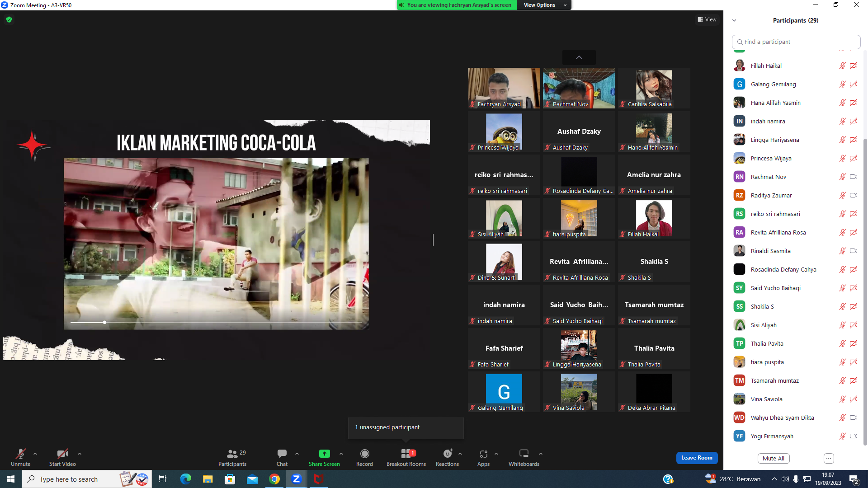Show hidden system tray icons
This screenshot has height=488, width=868.
[x=774, y=479]
